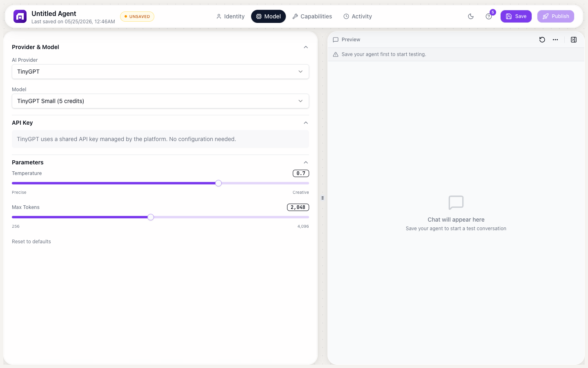Click the large empty chat placeholder icon
The height and width of the screenshot is (368, 588).
456,202
